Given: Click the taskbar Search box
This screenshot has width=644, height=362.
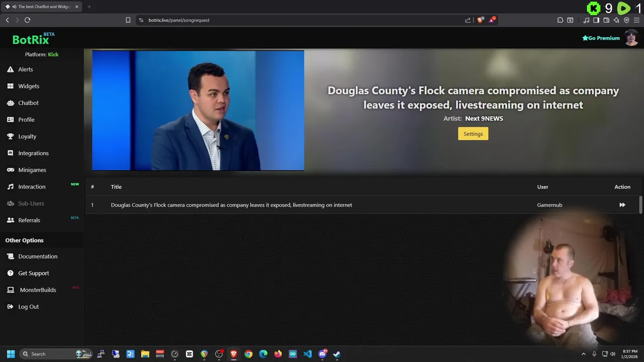Looking at the screenshot, I should (x=56, y=354).
